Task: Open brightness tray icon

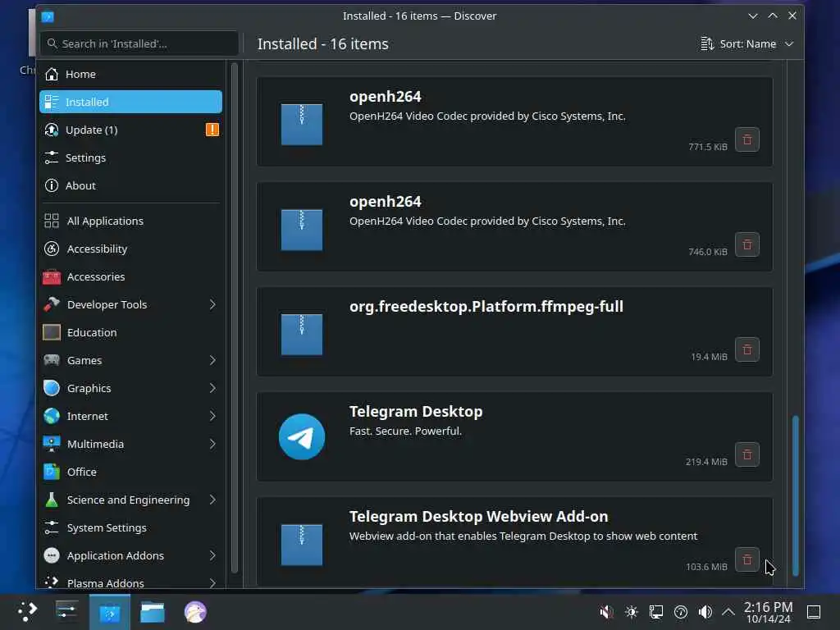Action: 631,612
